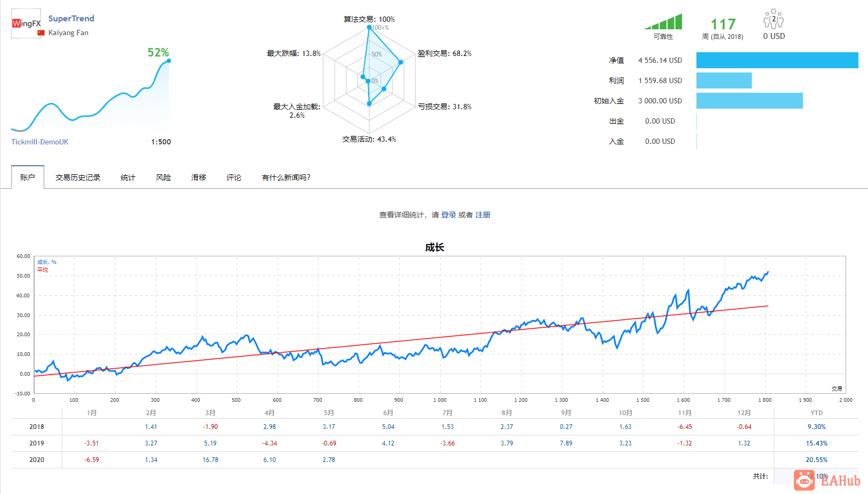Click the green reliability bars icon
868x494 pixels.
[663, 22]
